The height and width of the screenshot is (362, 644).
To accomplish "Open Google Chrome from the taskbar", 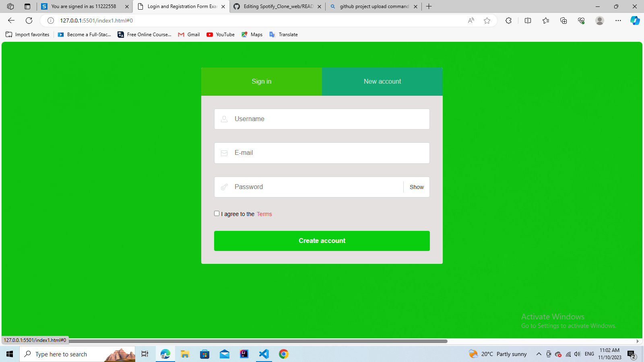I will pos(284,354).
